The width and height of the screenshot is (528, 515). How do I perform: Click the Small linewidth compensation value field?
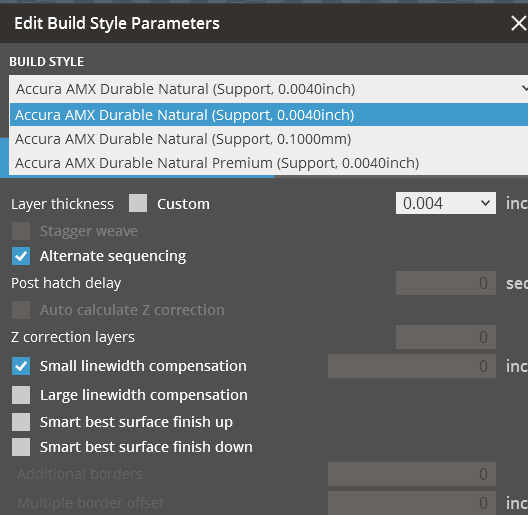tap(412, 366)
